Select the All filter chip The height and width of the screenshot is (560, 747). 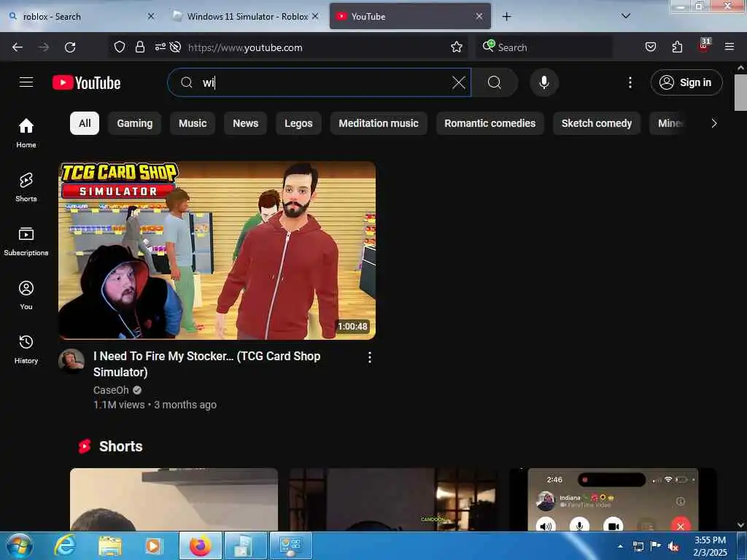click(x=85, y=123)
